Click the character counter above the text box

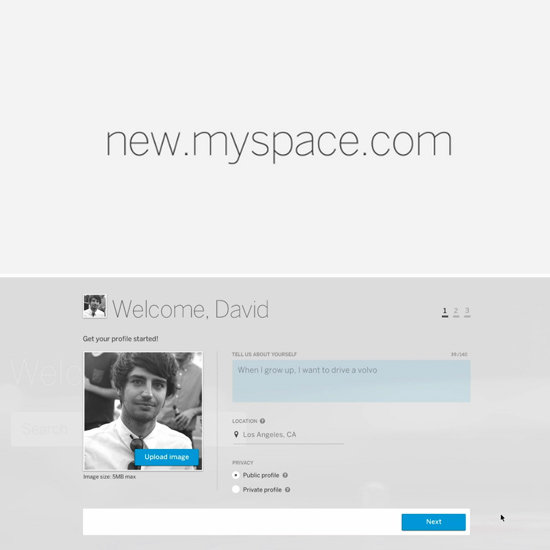(459, 354)
